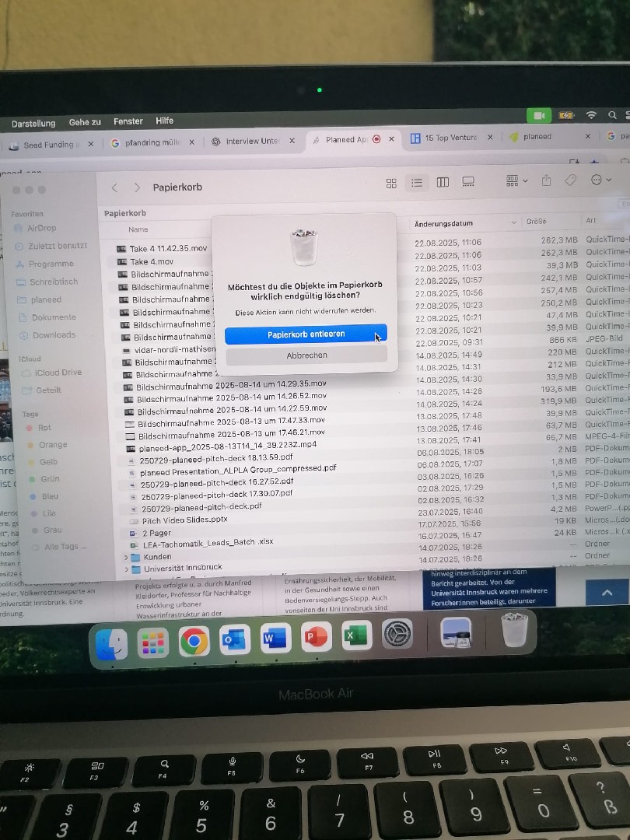Switch Finder to gallery view
630x840 pixels.
tap(468, 181)
